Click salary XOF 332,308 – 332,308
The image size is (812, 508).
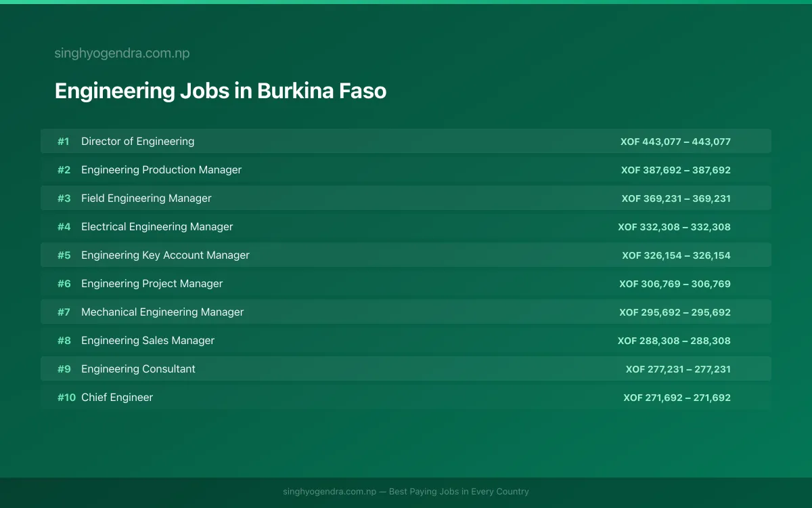(x=674, y=227)
